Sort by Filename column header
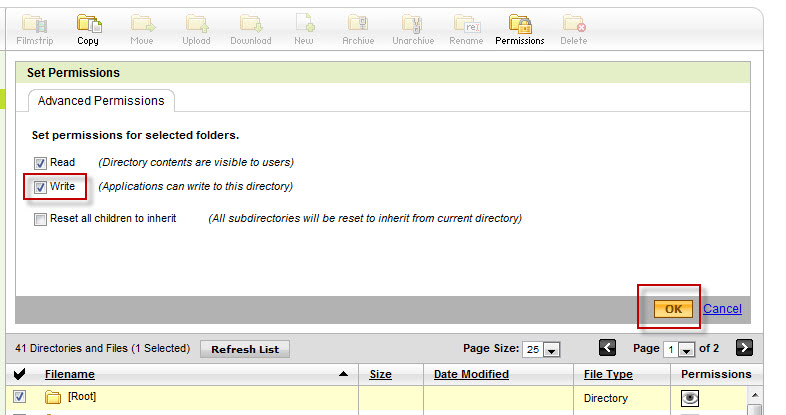Image resolution: width=786 pixels, height=415 pixels. 69,374
